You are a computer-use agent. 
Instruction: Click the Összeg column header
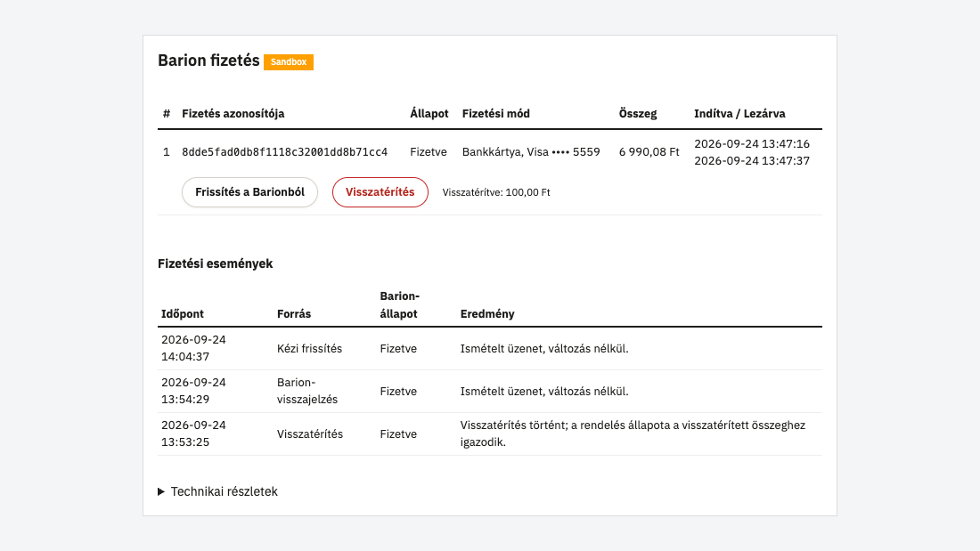638,114
